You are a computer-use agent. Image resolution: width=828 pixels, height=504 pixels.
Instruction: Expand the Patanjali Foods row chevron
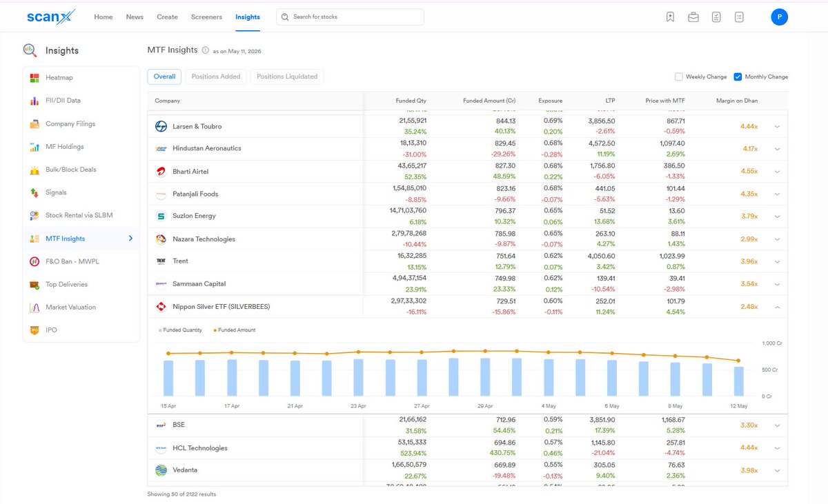tap(777, 194)
